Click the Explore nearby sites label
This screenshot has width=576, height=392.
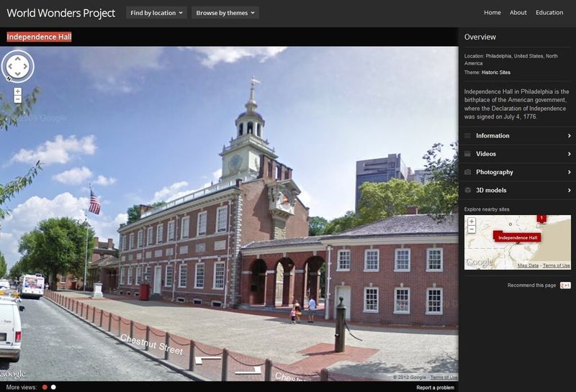[x=487, y=209]
